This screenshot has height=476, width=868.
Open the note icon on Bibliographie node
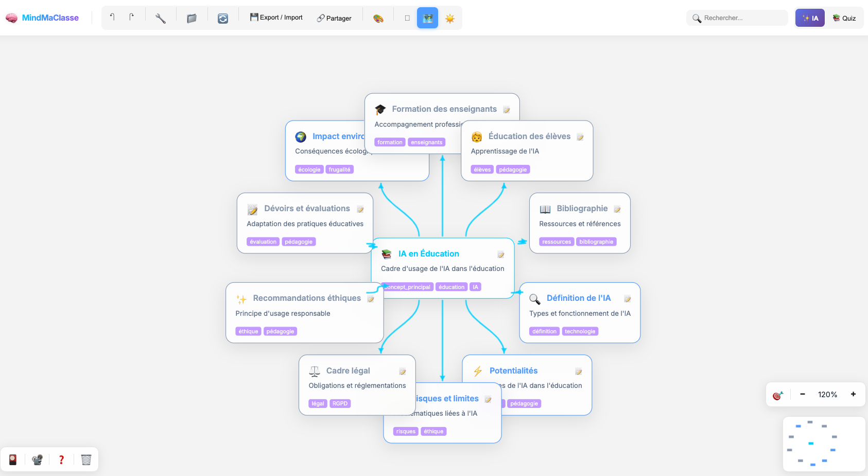(617, 209)
